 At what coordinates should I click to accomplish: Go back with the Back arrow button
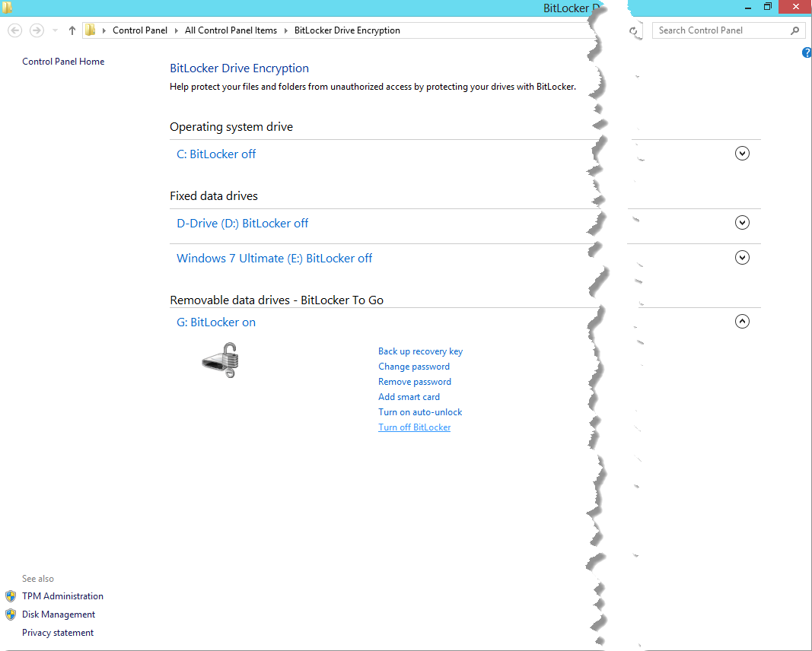[x=15, y=30]
